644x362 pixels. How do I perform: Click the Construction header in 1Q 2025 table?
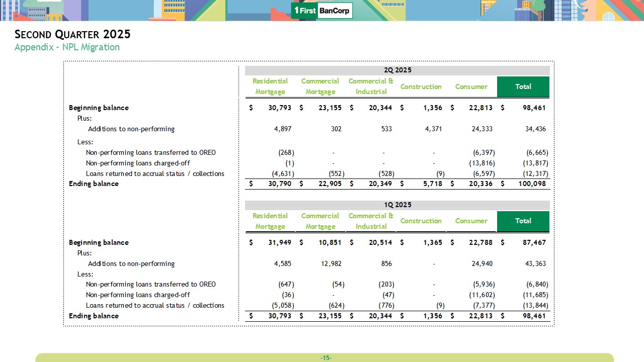click(421, 221)
